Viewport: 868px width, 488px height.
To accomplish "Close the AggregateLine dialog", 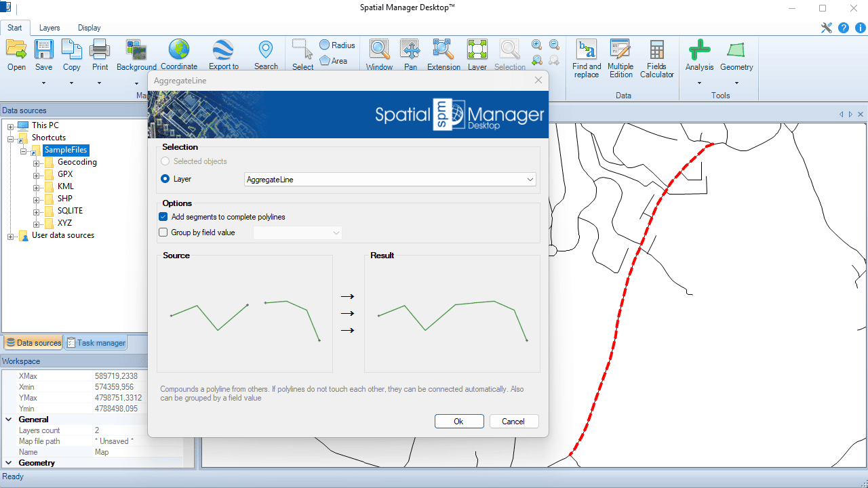I will 538,80.
